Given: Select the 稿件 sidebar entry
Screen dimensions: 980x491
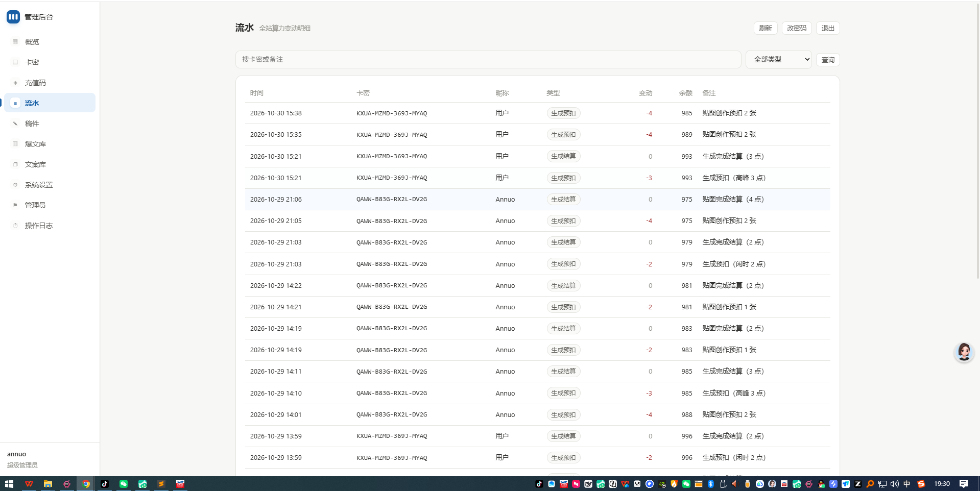Looking at the screenshot, I should click(x=50, y=124).
